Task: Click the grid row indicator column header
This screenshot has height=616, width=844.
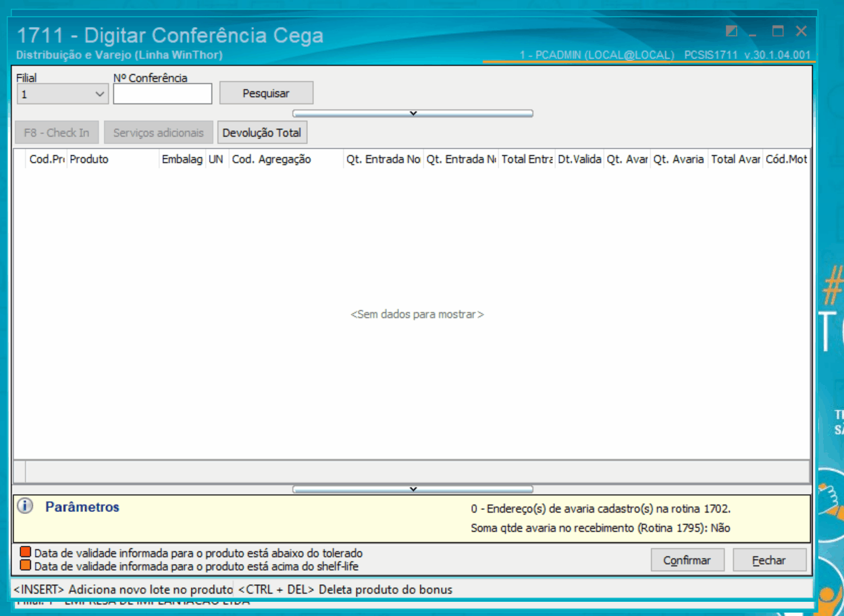Action: click(x=20, y=159)
